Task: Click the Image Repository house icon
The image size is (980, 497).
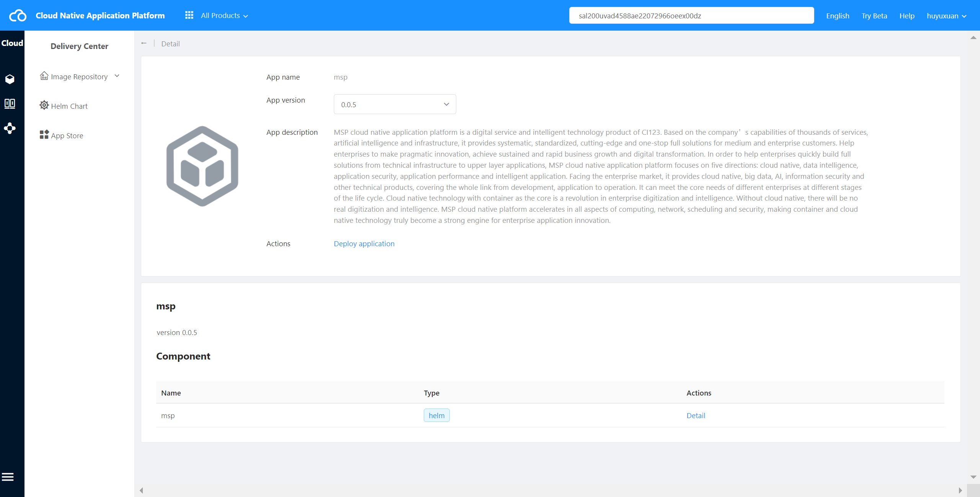Action: coord(44,76)
